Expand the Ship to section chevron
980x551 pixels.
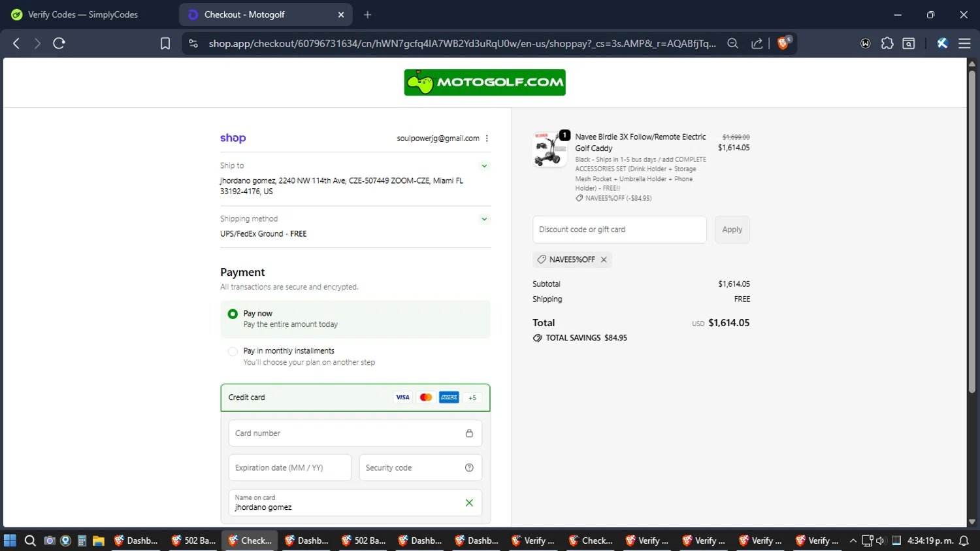[x=484, y=166]
